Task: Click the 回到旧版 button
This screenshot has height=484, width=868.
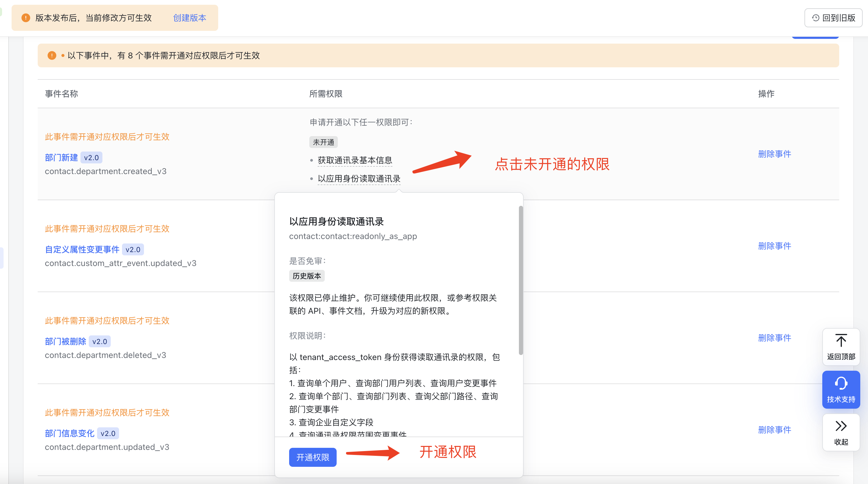Action: point(833,18)
